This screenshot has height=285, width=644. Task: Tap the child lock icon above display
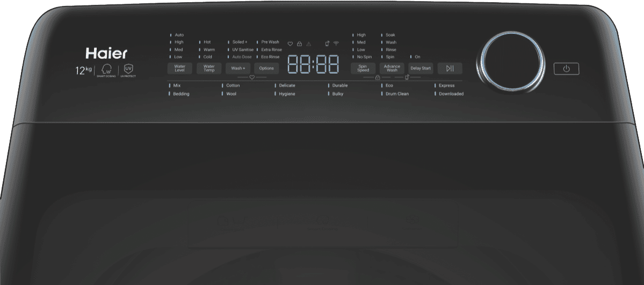click(299, 44)
